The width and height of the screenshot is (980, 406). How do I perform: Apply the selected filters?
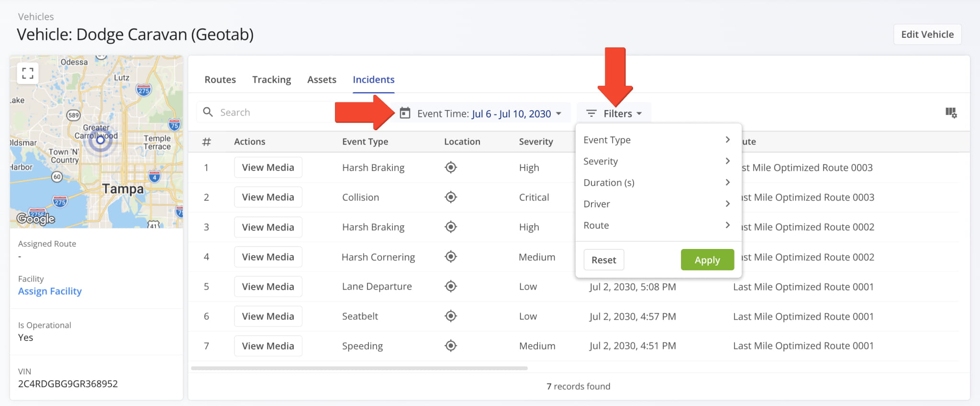pyautogui.click(x=707, y=260)
